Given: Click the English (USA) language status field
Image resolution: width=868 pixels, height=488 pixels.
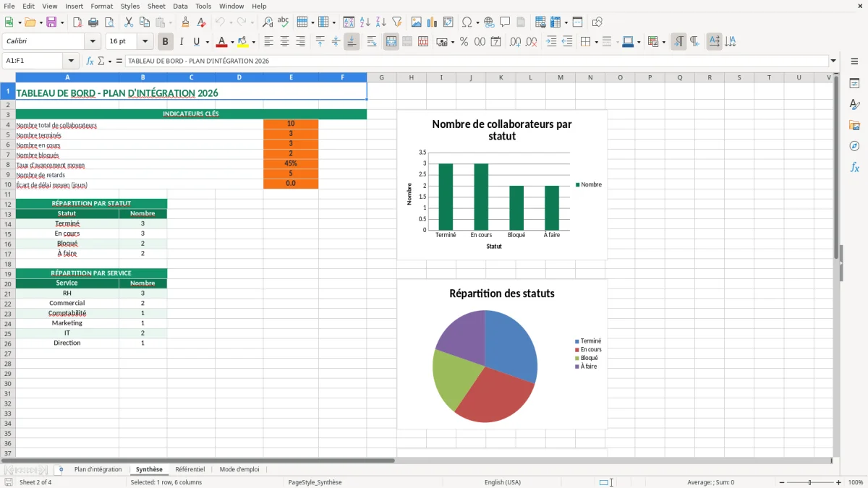Looking at the screenshot, I should point(503,482).
